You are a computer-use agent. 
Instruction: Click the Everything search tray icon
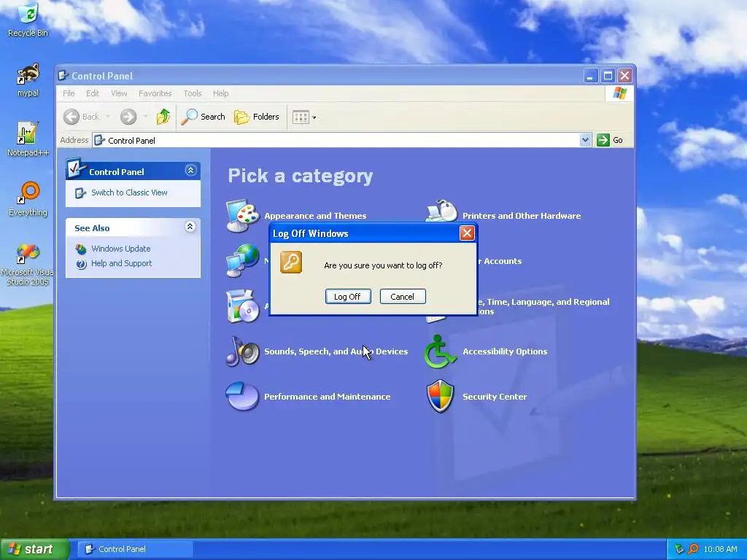click(693, 549)
